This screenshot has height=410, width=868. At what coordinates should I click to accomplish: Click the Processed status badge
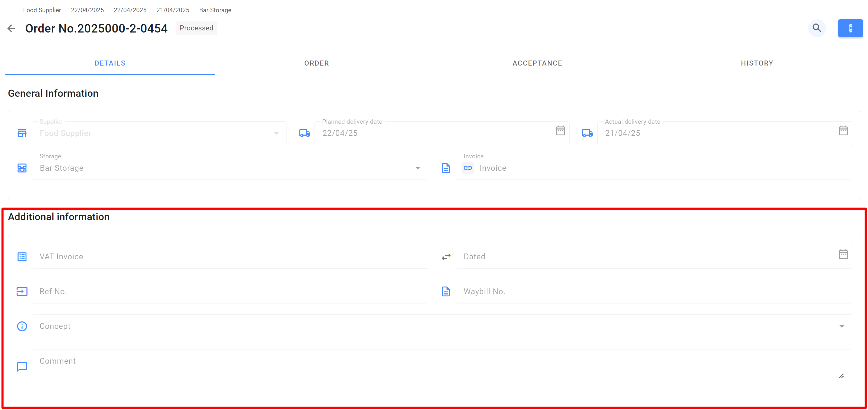tap(196, 28)
